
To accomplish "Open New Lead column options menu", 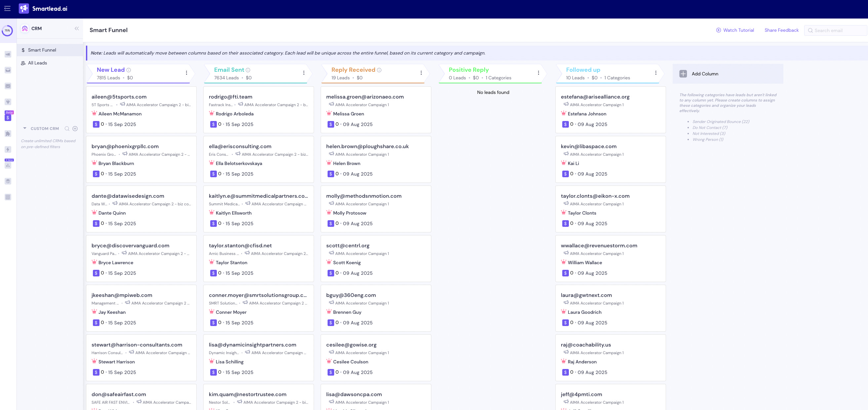I will click(186, 73).
